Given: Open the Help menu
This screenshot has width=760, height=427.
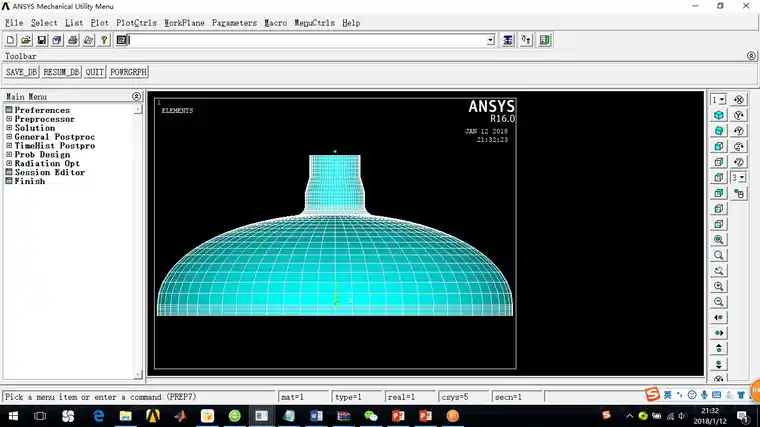Looking at the screenshot, I should [x=351, y=23].
